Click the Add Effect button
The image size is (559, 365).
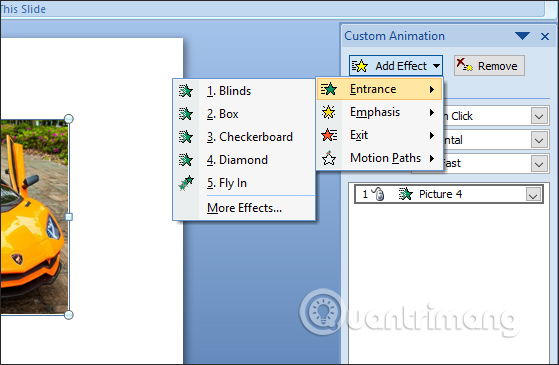coord(396,66)
